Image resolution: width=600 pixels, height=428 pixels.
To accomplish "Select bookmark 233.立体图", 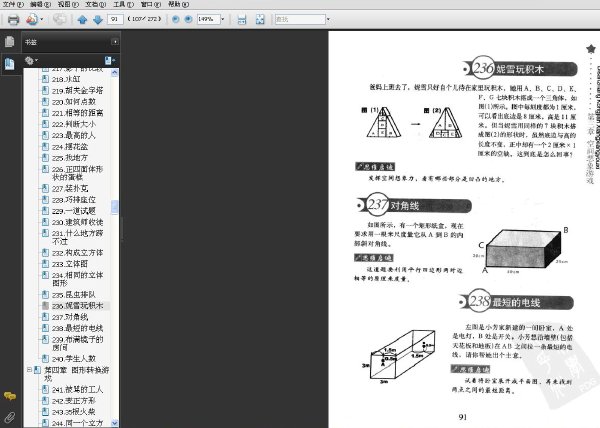I will pyautogui.click(x=70, y=264).
